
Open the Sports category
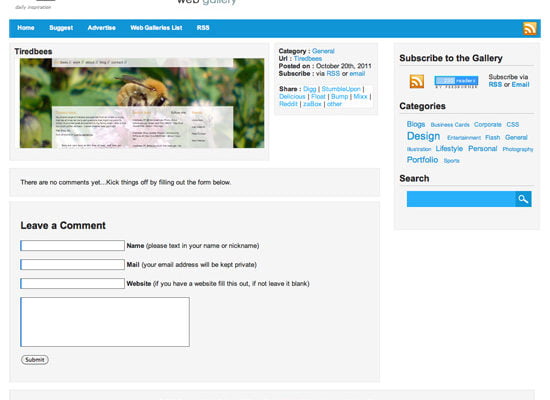(451, 161)
